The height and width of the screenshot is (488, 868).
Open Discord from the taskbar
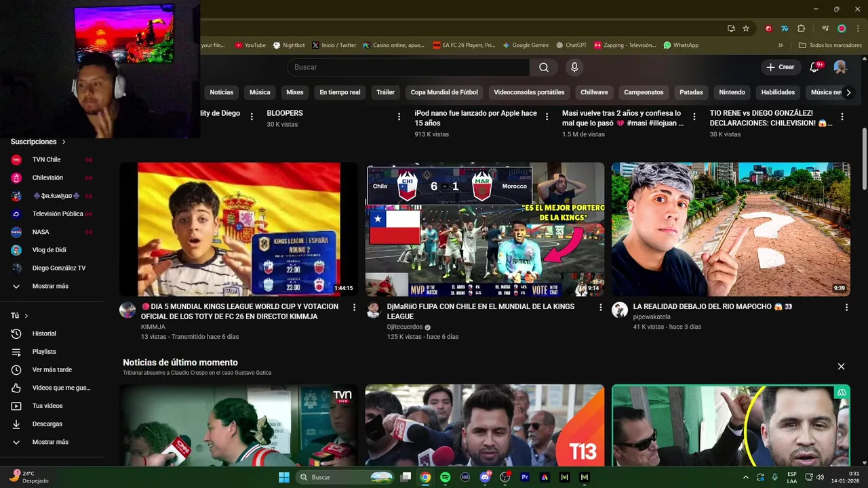pyautogui.click(x=485, y=477)
